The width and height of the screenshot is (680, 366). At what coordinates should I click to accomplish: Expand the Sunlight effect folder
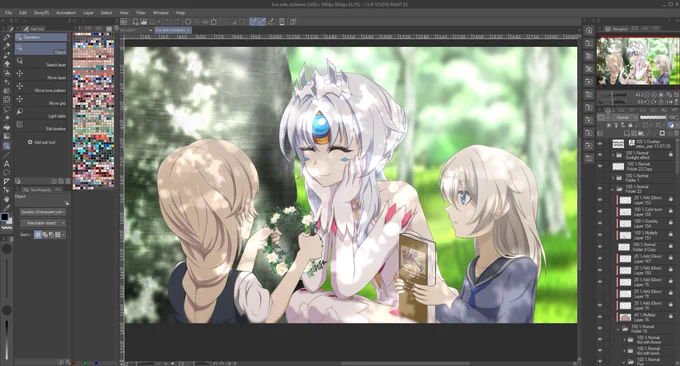pyautogui.click(x=613, y=155)
